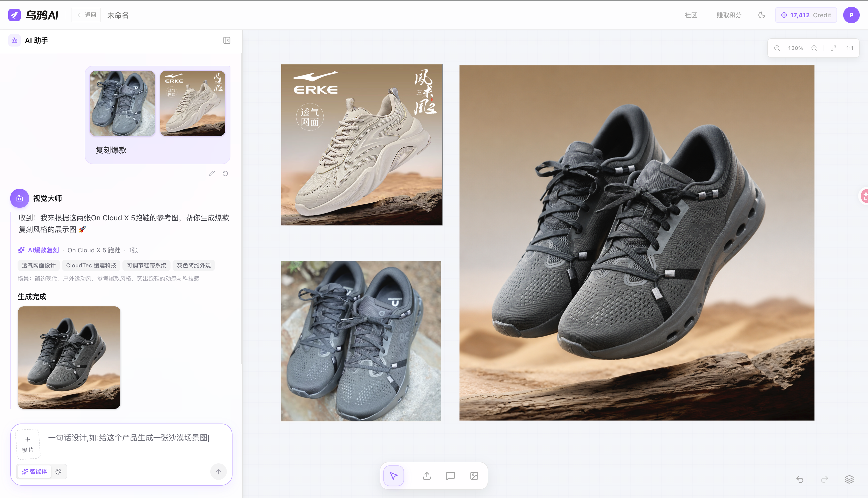Click the 生成完成 status heading
Screen dimensions: 868x498
(x=32, y=297)
